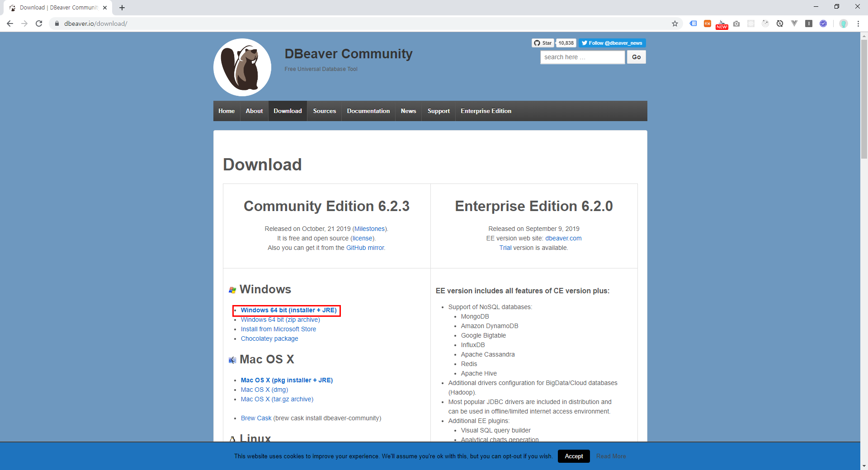View site info via the padlock icon

click(57, 23)
